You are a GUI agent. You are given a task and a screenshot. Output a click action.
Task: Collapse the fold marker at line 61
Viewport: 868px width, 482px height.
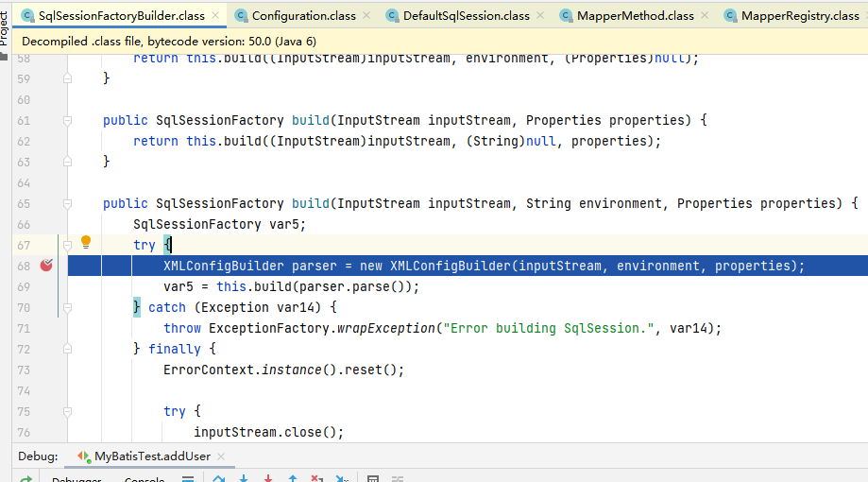(68, 120)
